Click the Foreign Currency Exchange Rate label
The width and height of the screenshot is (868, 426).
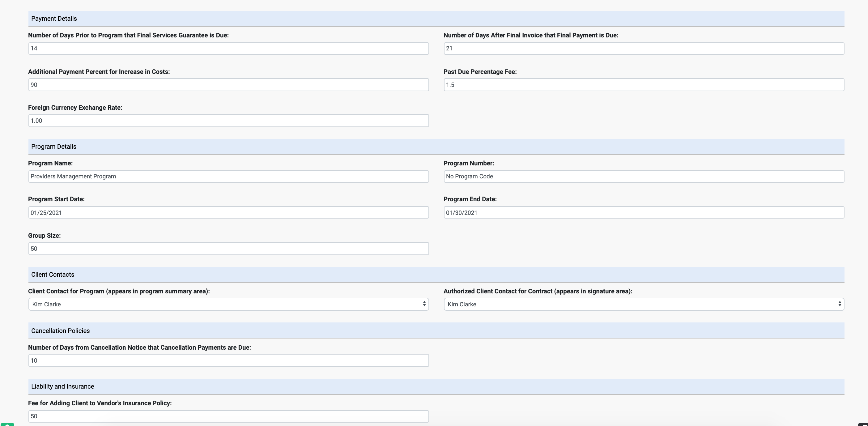click(x=75, y=108)
